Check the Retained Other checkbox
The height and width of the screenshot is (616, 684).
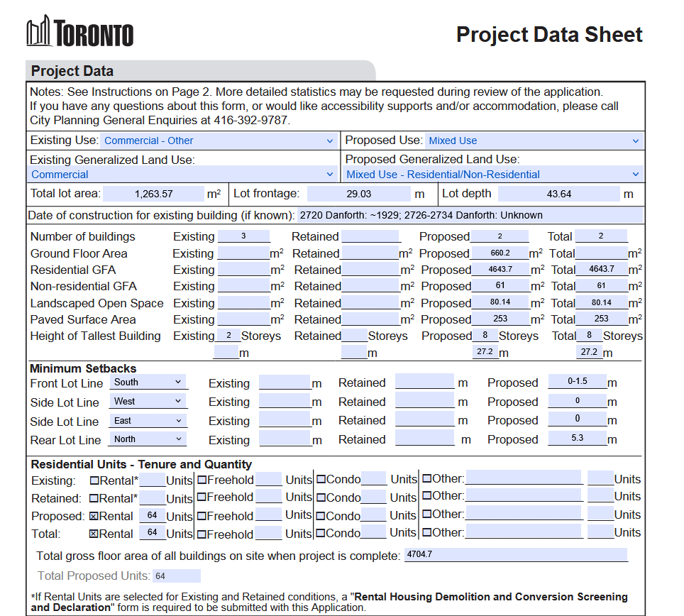point(426,497)
